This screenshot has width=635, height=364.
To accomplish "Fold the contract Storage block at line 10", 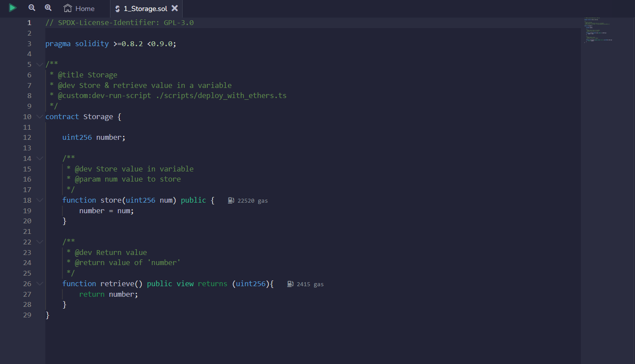I will click(40, 117).
